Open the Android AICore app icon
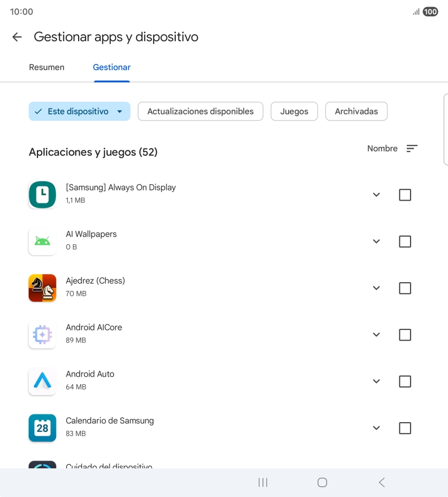This screenshot has width=448, height=497. click(x=42, y=334)
